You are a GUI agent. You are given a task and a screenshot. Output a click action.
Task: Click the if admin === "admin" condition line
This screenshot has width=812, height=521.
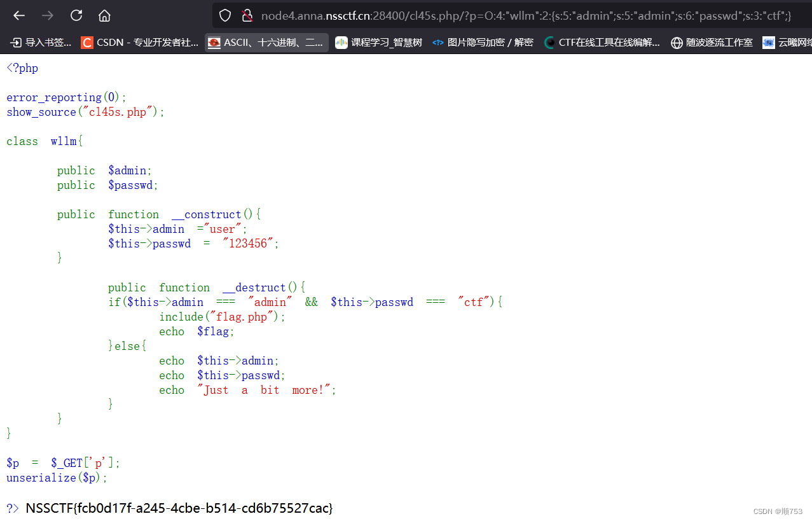[x=305, y=302]
